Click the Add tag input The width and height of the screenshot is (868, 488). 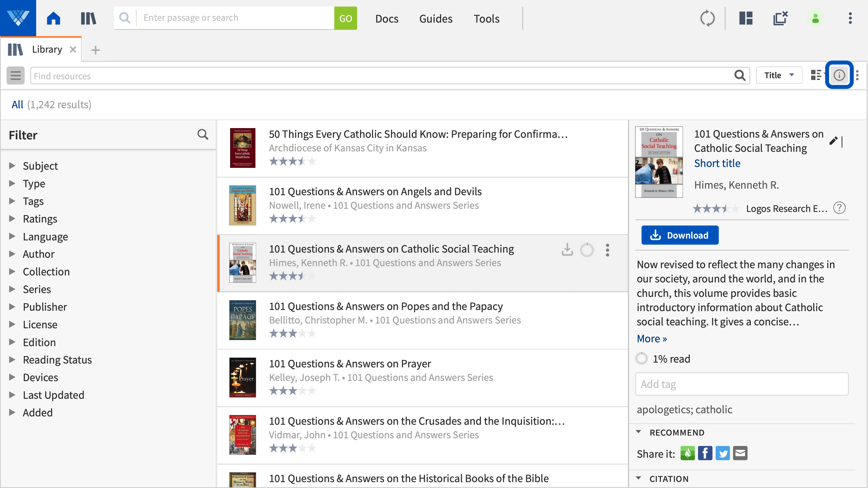pos(742,384)
